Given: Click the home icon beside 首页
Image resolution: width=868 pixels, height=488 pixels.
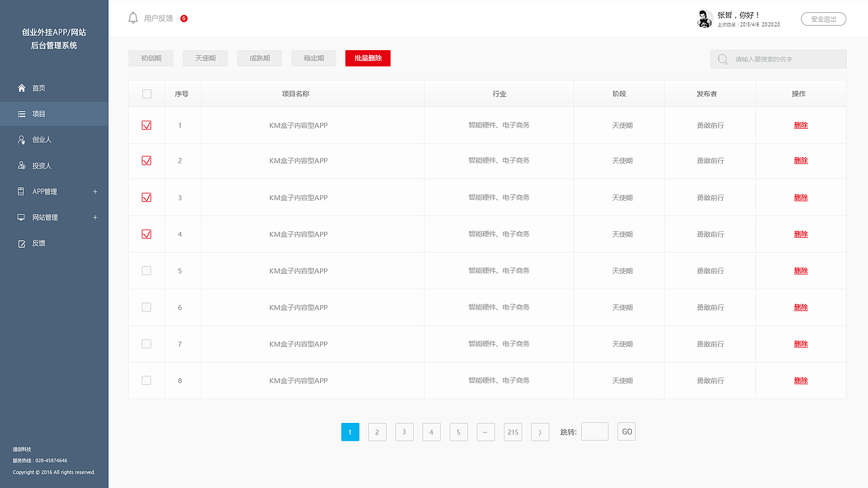Looking at the screenshot, I should (x=22, y=88).
